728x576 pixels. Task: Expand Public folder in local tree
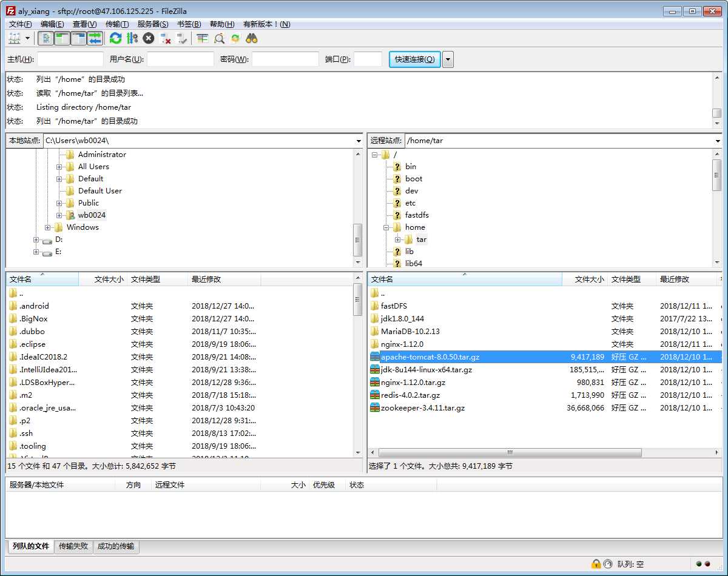[x=59, y=203]
